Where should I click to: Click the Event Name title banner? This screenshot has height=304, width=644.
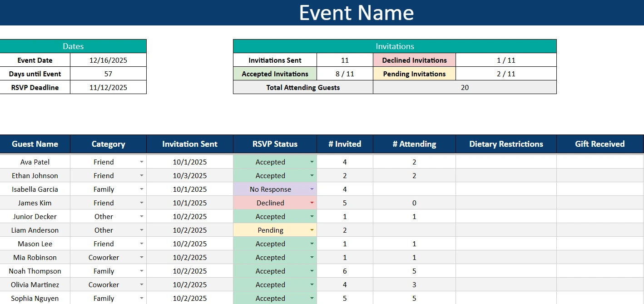tap(356, 13)
